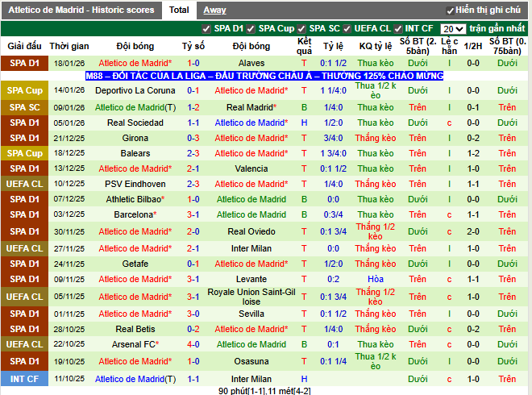The height and width of the screenshot is (395, 532).
Task: Open Alaves team link
Action: (x=251, y=63)
